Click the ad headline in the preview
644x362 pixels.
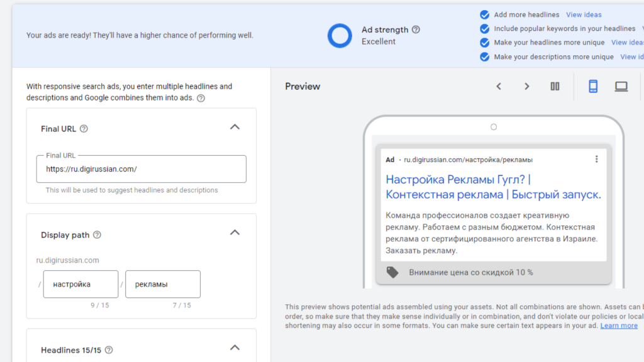[493, 187]
